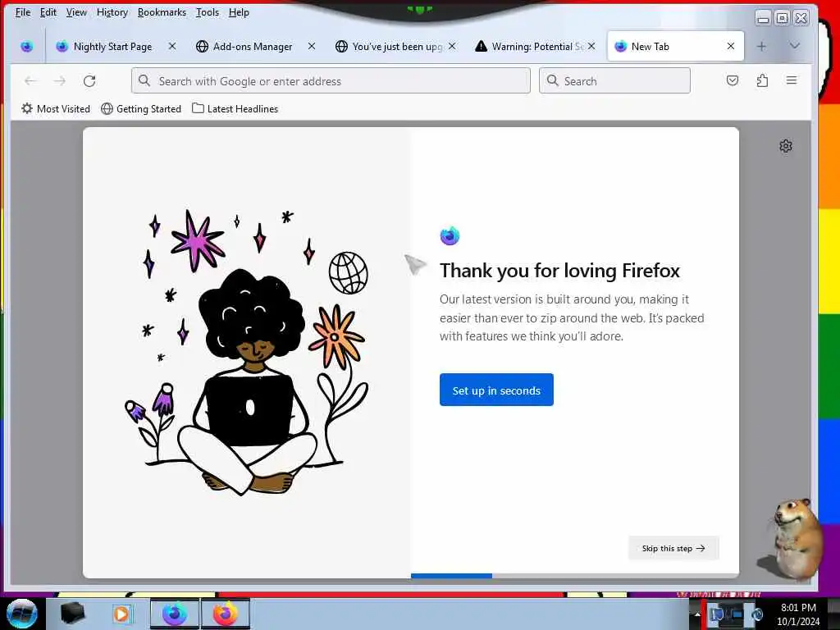Viewport: 840px width, 630px height.
Task: Open the History menu
Action: tap(112, 11)
